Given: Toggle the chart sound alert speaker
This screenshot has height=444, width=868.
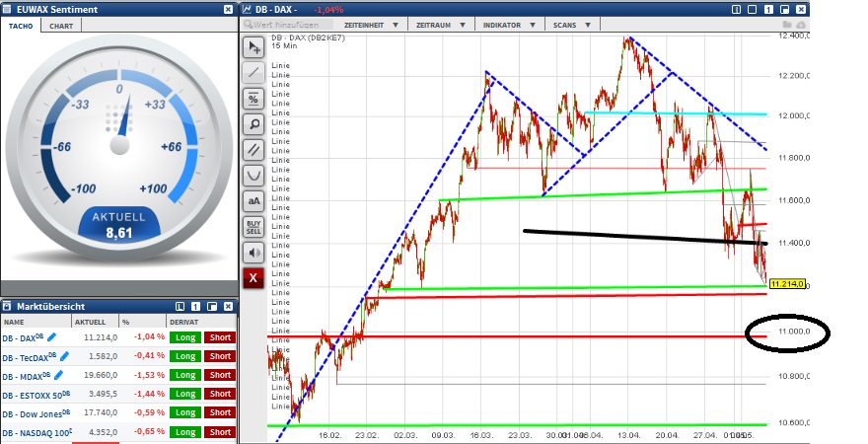Looking at the screenshot, I should (253, 253).
